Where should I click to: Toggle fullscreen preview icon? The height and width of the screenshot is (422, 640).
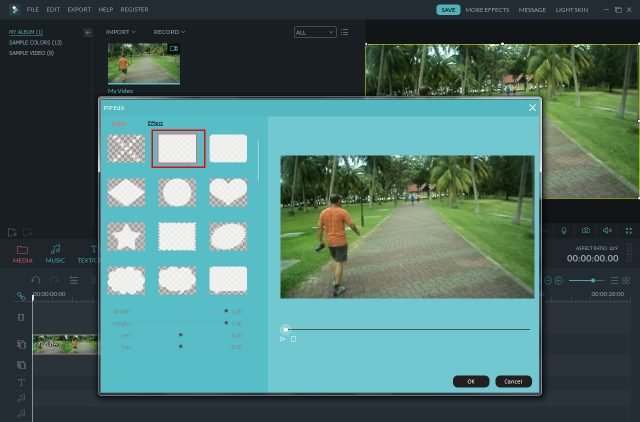pos(628,231)
